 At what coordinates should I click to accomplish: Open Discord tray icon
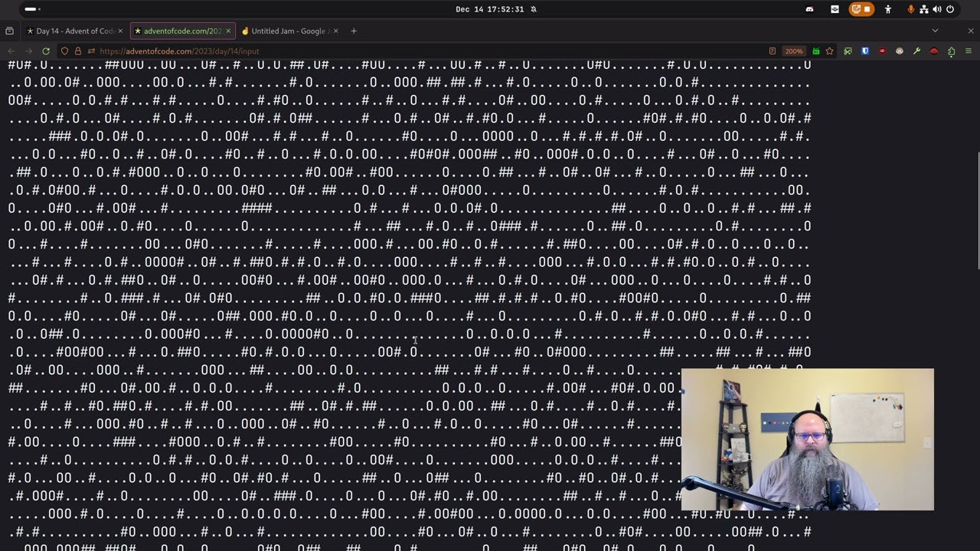click(x=809, y=9)
